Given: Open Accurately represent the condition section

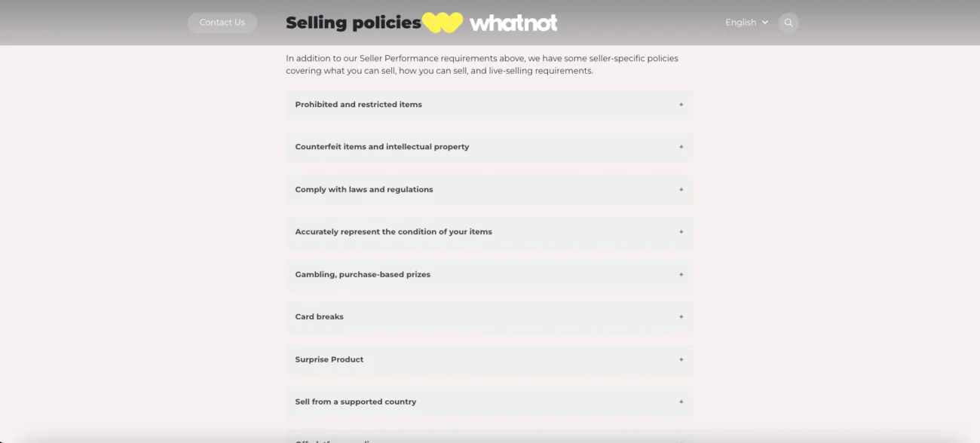Looking at the screenshot, I should pyautogui.click(x=394, y=232).
